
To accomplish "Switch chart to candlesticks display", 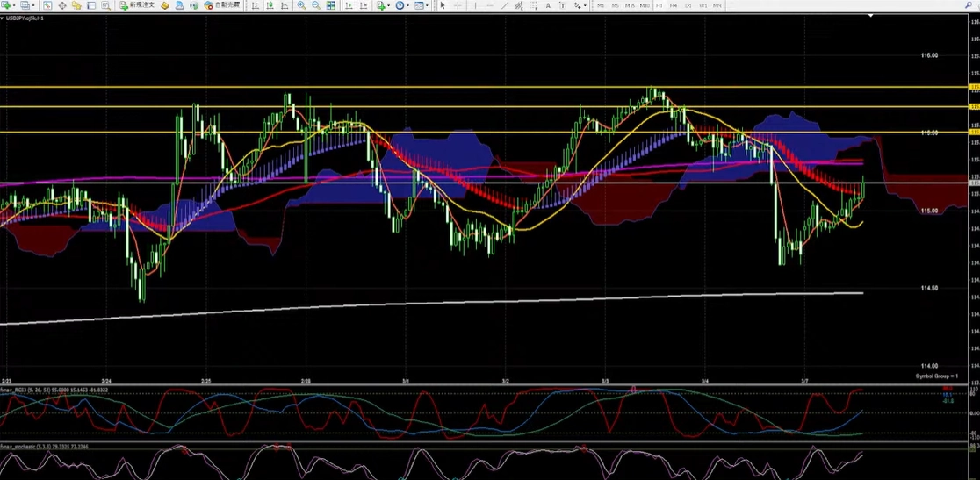I will pyautogui.click(x=270, y=5).
